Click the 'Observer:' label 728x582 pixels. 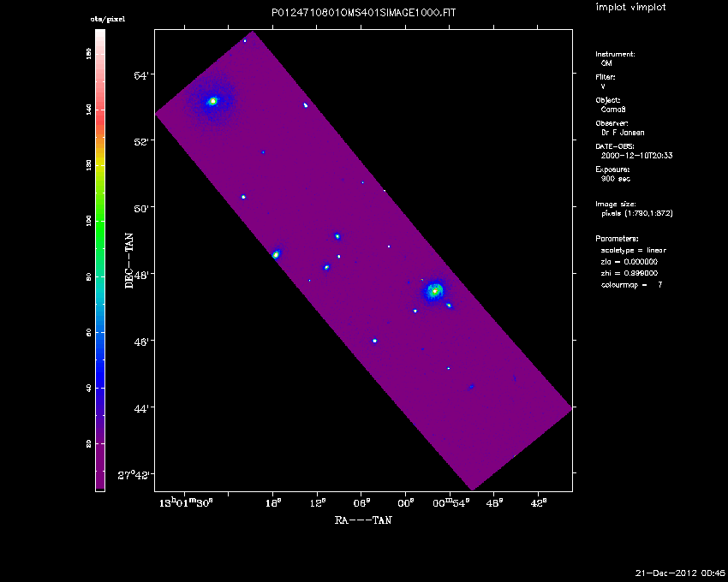click(612, 123)
